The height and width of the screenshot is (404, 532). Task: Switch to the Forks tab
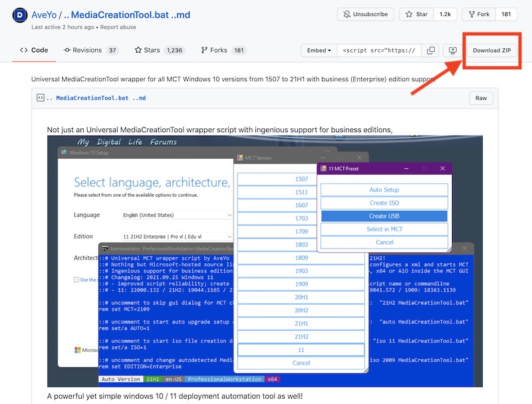point(223,50)
